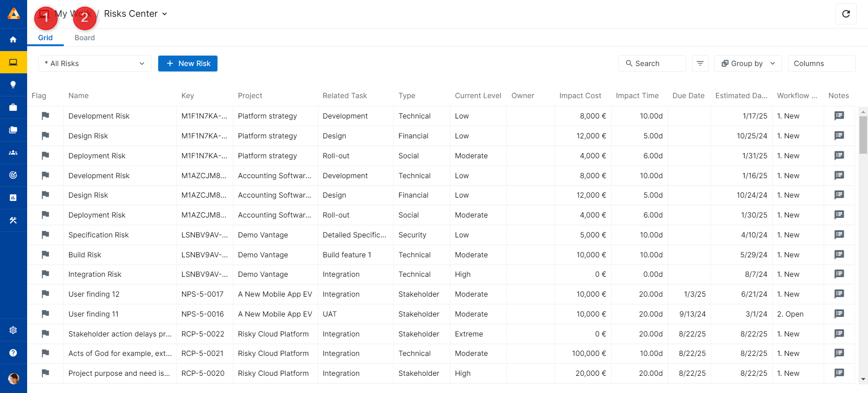Toggle the flag on first Development Risk row
Viewport: 868px width, 393px height.
pyautogui.click(x=45, y=116)
